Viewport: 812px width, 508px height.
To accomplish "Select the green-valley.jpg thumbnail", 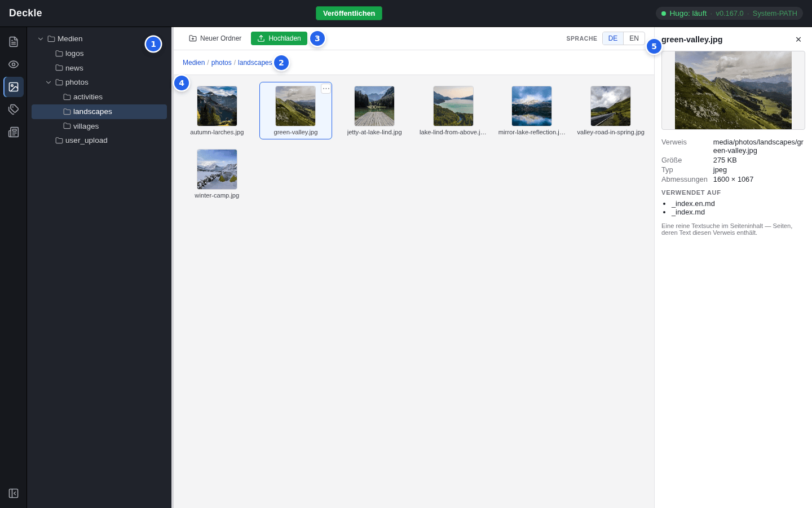I will [295, 106].
